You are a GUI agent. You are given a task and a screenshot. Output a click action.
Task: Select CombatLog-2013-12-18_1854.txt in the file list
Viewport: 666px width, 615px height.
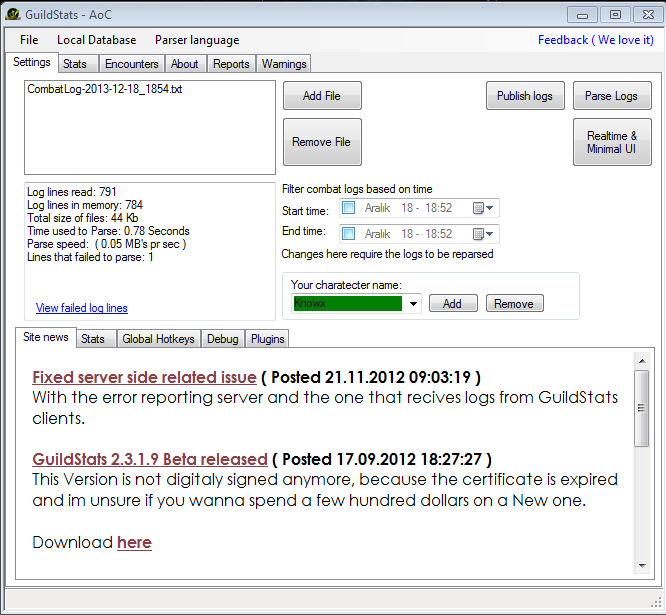(x=105, y=89)
